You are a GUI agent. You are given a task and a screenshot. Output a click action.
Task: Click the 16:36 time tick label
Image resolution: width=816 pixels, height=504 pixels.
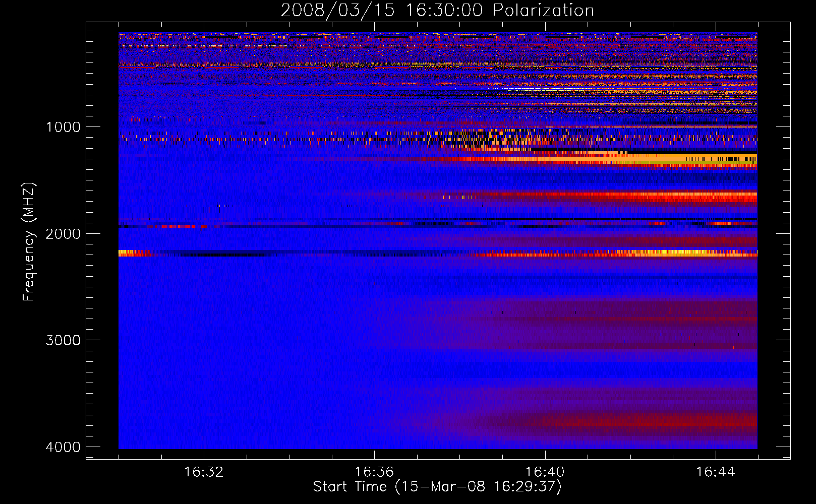(374, 472)
